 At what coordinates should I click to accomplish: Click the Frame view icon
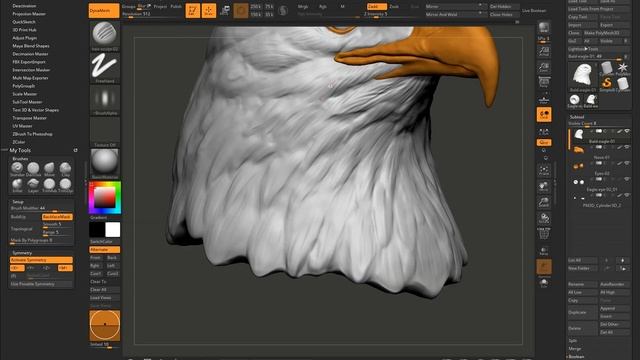pos(544,171)
